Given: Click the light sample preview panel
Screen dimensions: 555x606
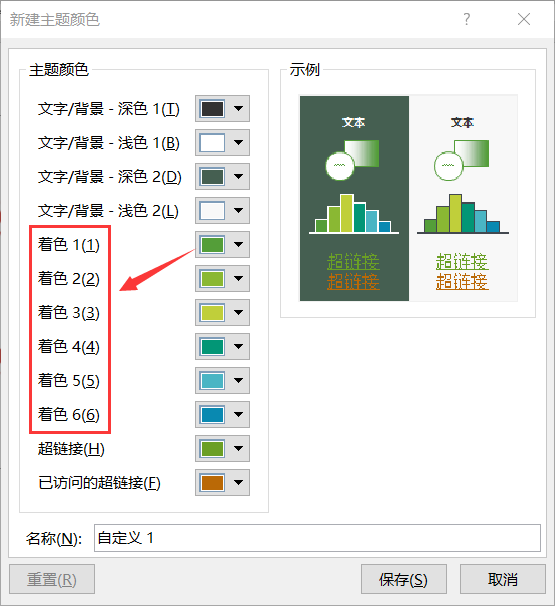Looking at the screenshot, I should [x=463, y=198].
